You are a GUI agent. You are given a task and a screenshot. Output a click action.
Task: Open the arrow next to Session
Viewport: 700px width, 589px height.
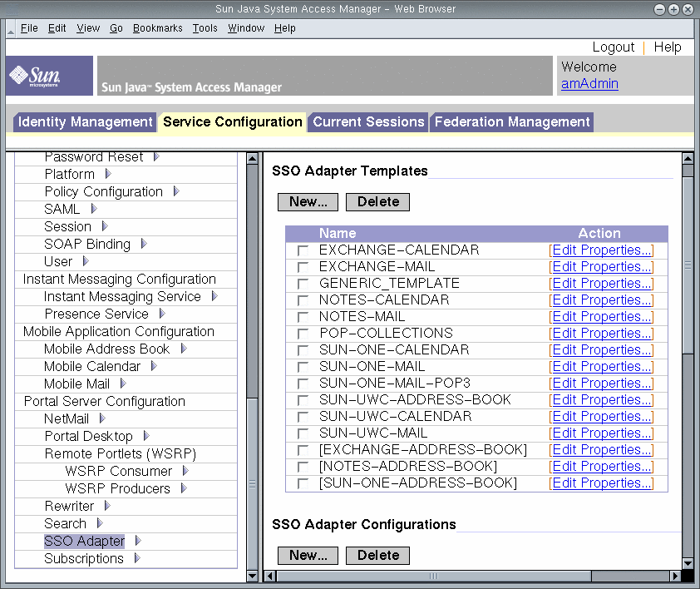tap(105, 225)
